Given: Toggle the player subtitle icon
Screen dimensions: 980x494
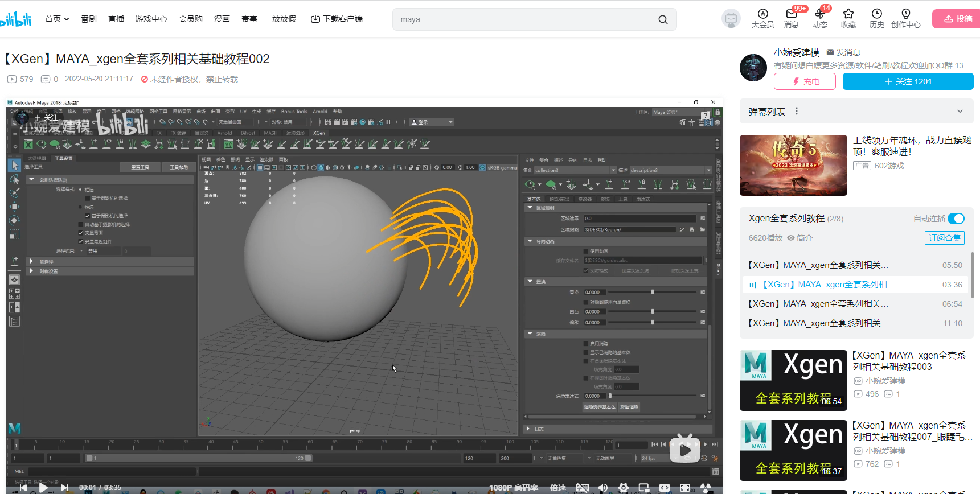Looking at the screenshot, I should point(582,488).
